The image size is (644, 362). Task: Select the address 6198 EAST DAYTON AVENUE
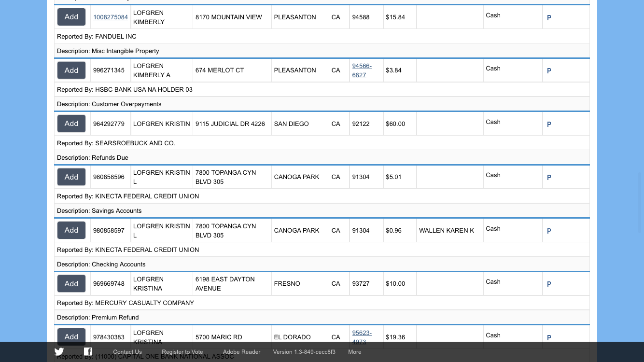click(225, 284)
